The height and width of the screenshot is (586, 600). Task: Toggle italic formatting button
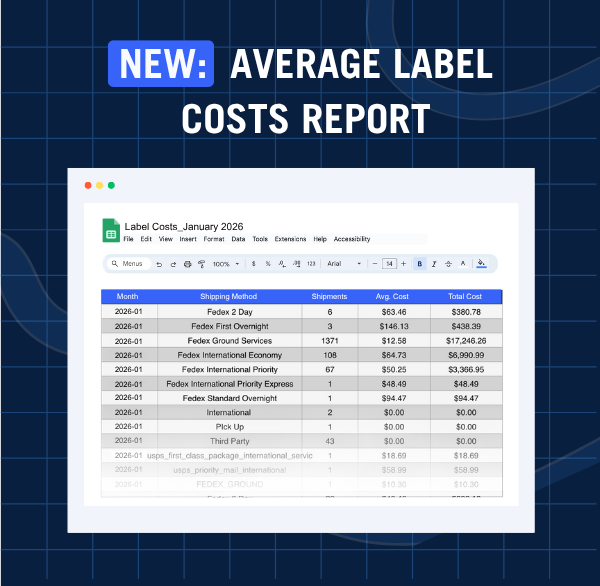434,264
